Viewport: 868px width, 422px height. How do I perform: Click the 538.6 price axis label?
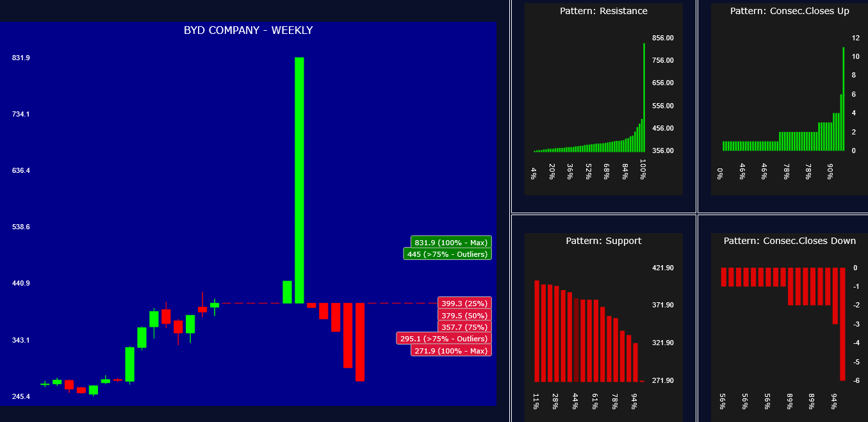[21, 227]
